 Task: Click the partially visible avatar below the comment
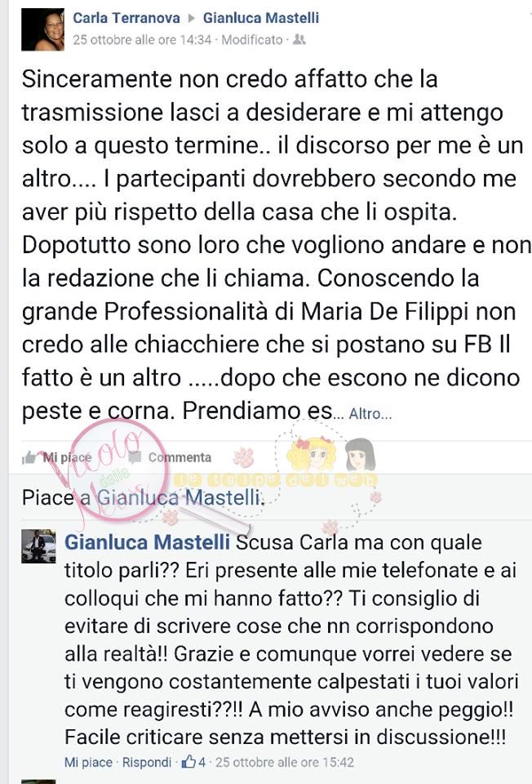(x=38, y=782)
